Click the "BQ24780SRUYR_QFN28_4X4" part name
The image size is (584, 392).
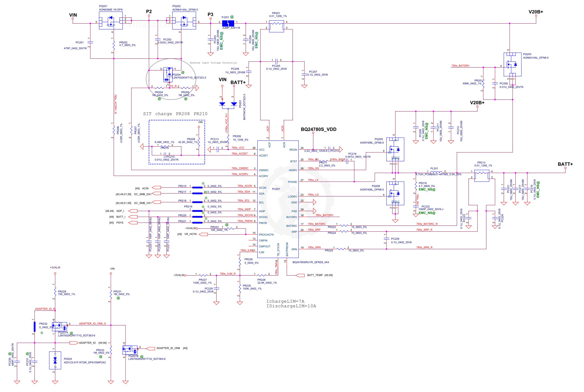pos(311,263)
